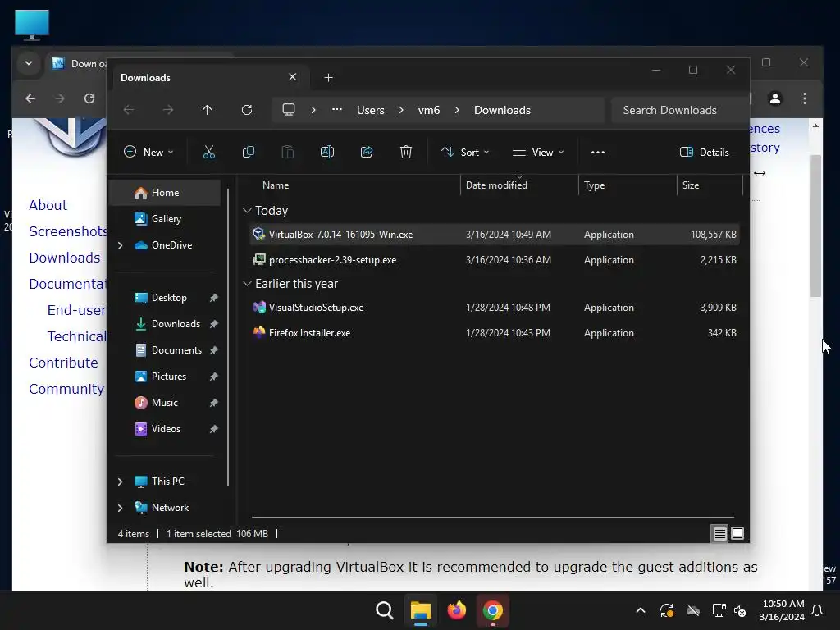
Task: Sort by the Size column header
Action: click(x=710, y=185)
